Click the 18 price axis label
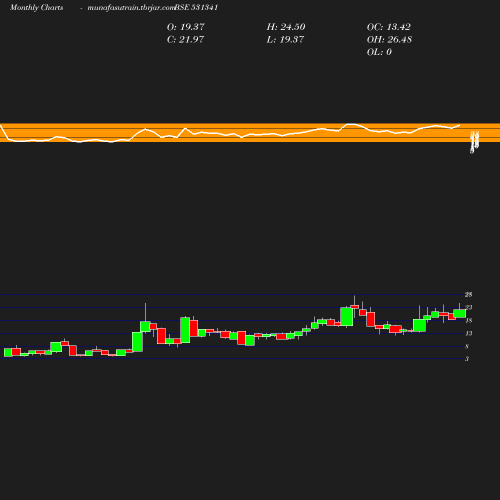The height and width of the screenshot is (500, 500). (469, 321)
